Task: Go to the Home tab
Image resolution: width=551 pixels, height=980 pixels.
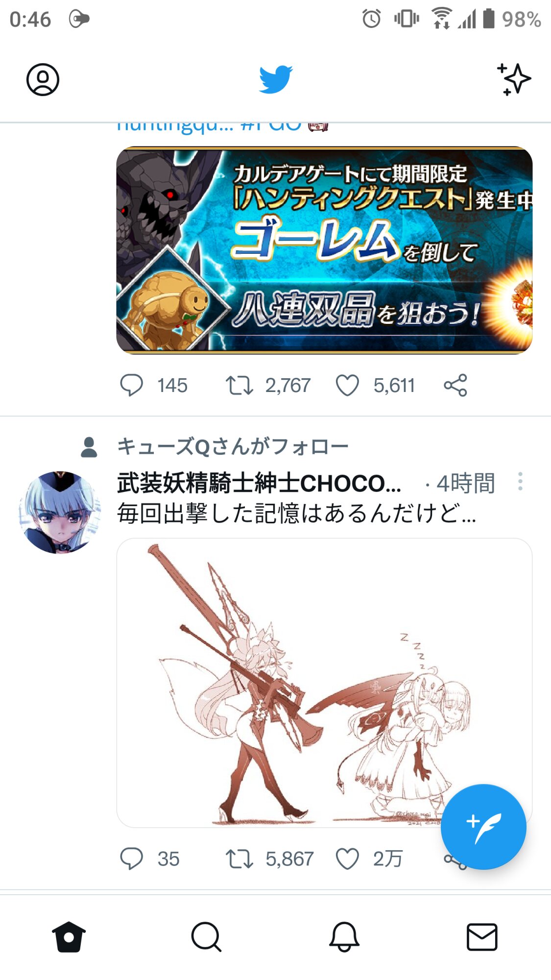Action: tap(69, 937)
